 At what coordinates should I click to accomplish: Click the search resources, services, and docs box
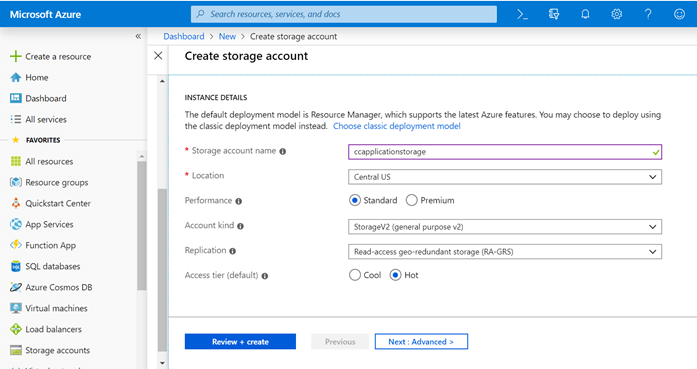point(344,14)
